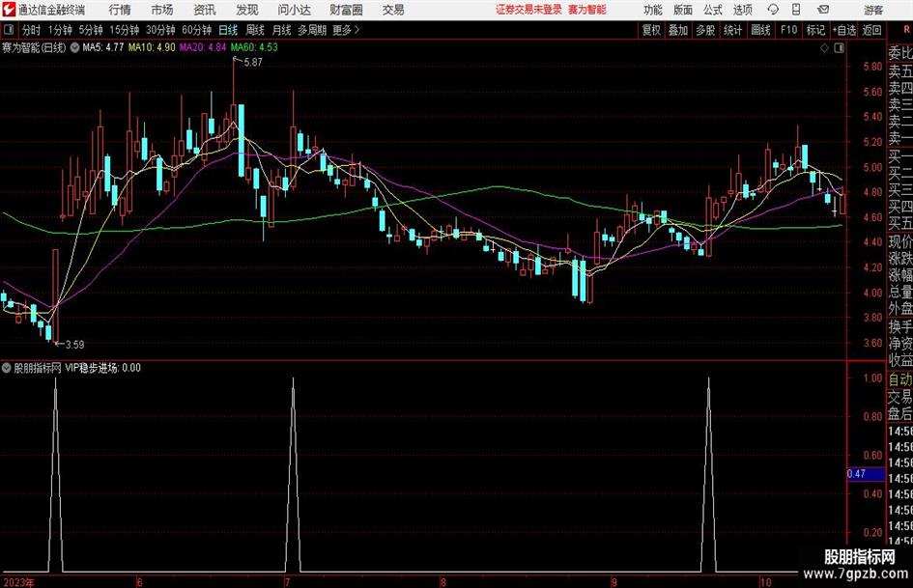Open the 交易 menu
This screenshot has height=588, width=913.
click(x=393, y=10)
